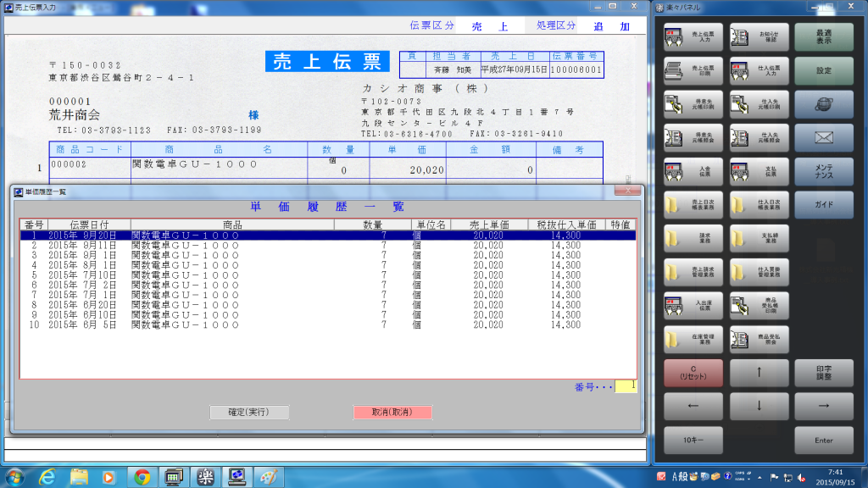Open 仕入先元帳印刷

coord(759,104)
